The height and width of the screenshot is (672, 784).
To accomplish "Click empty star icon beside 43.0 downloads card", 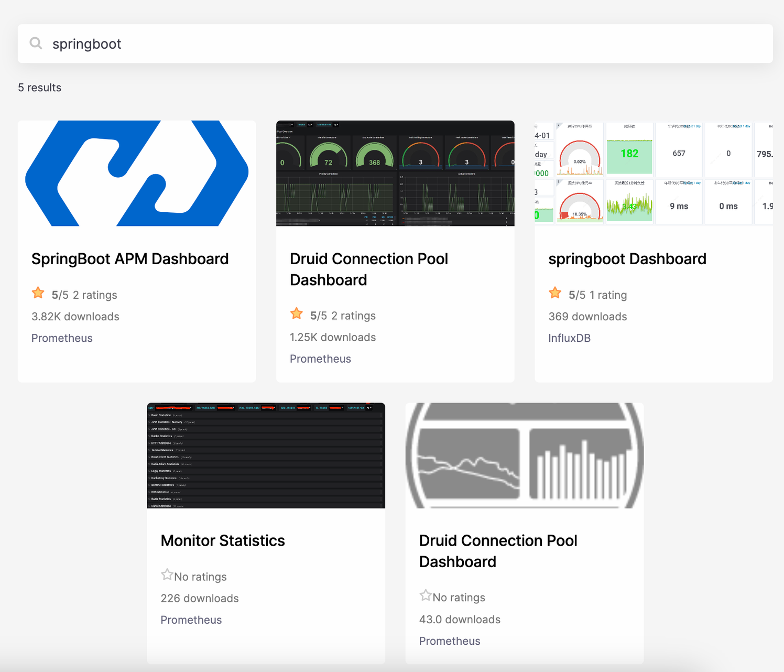I will pyautogui.click(x=426, y=595).
